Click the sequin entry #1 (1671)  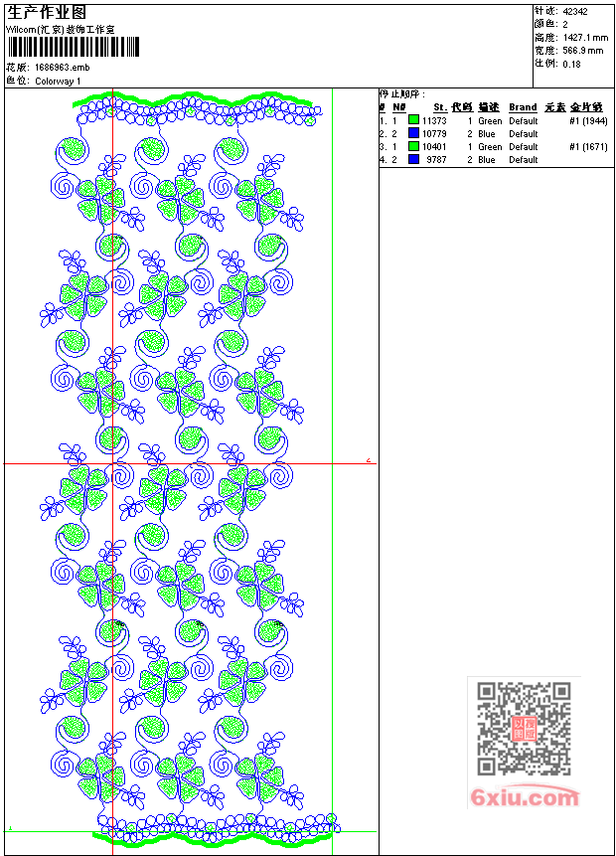588,146
